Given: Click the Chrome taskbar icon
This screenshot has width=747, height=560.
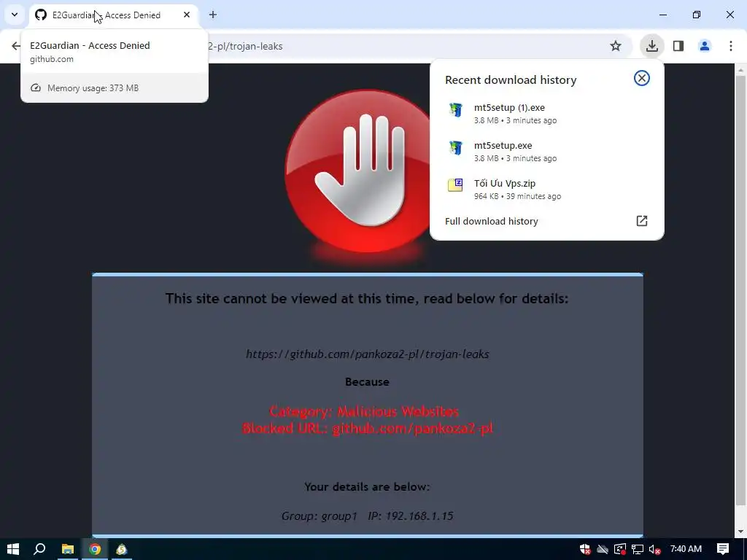Looking at the screenshot, I should 95,549.
